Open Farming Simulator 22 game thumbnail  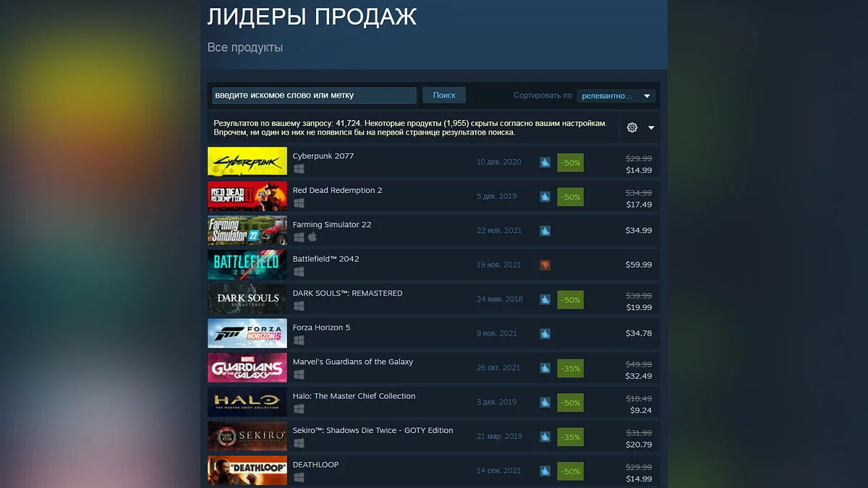(247, 231)
